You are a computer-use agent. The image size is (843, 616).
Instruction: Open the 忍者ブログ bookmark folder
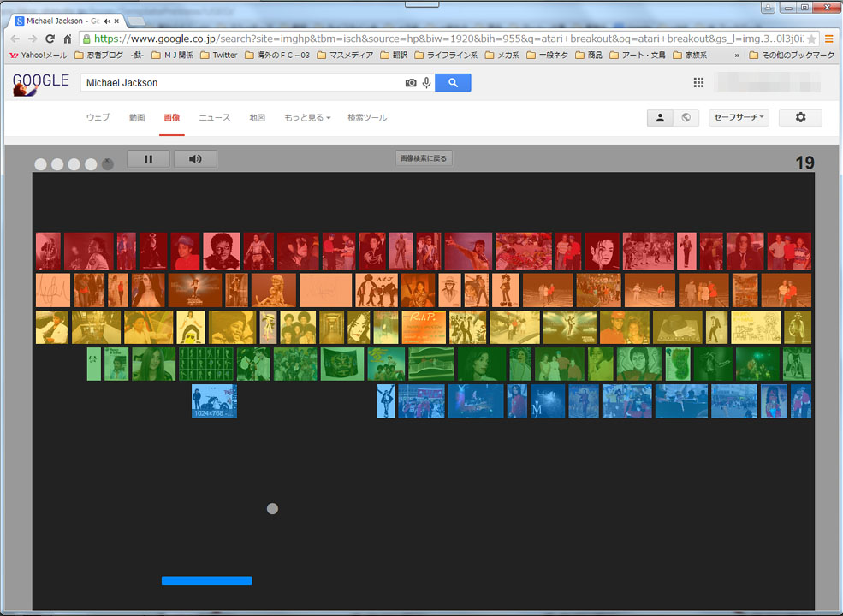tap(99, 55)
